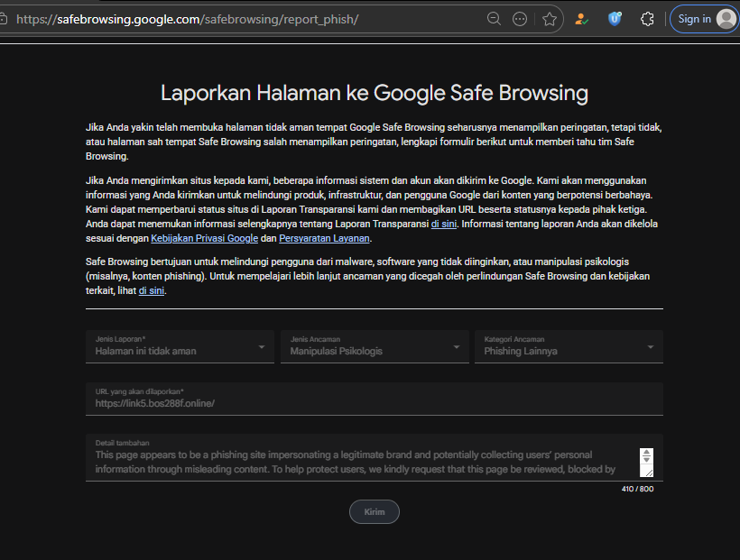This screenshot has width=740, height=560.
Task: Open the Jenis Laporan dropdown
Action: 180,347
